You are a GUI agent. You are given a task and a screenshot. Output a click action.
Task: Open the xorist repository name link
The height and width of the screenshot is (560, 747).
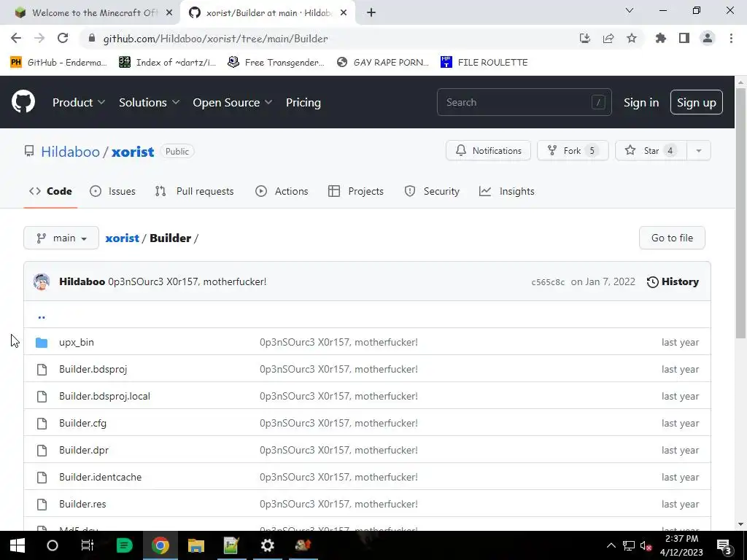pyautogui.click(x=133, y=152)
